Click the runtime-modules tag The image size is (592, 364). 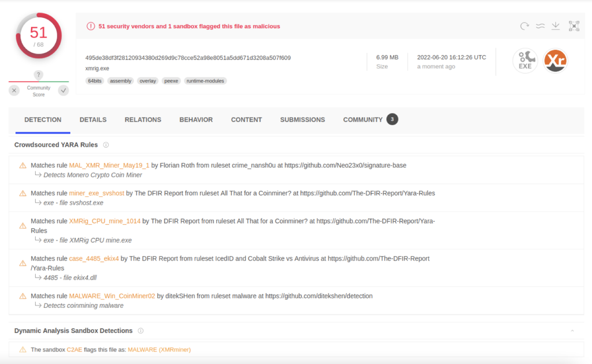(x=205, y=81)
